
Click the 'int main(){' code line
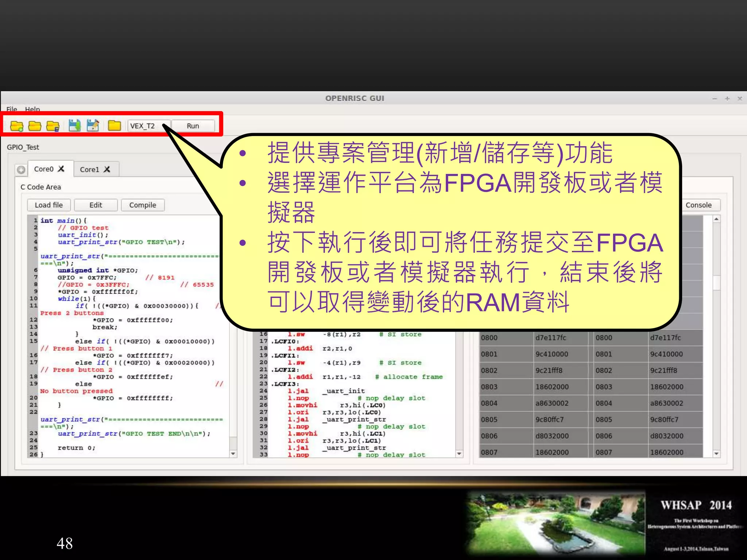pyautogui.click(x=63, y=221)
